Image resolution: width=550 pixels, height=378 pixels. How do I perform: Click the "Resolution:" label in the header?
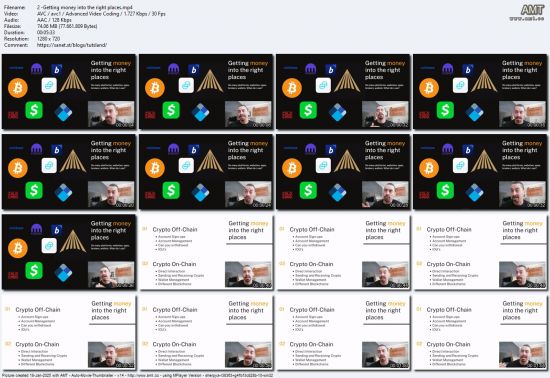pos(16,39)
